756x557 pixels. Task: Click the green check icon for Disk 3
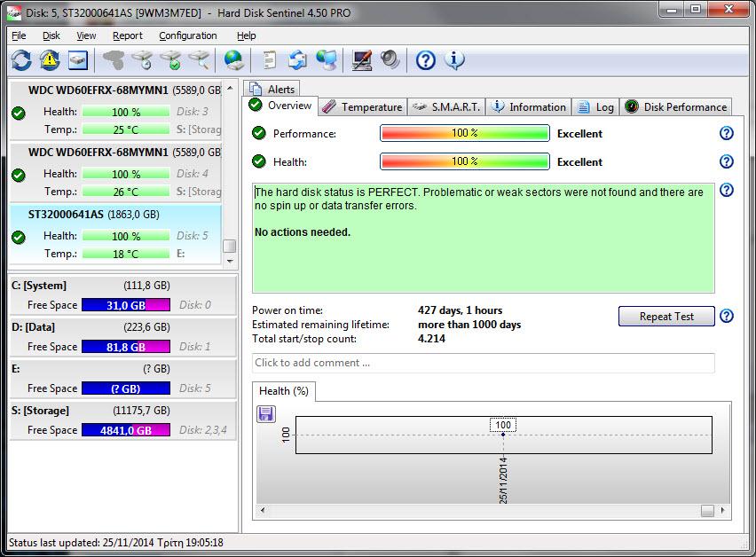pyautogui.click(x=19, y=113)
